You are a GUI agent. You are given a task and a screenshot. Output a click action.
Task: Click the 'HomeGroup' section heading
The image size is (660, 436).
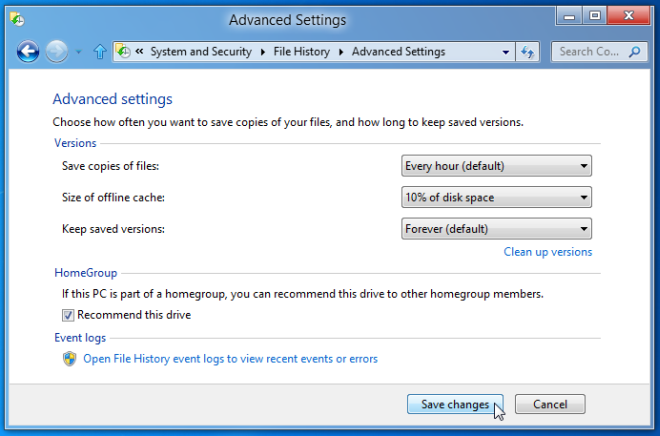coord(85,273)
